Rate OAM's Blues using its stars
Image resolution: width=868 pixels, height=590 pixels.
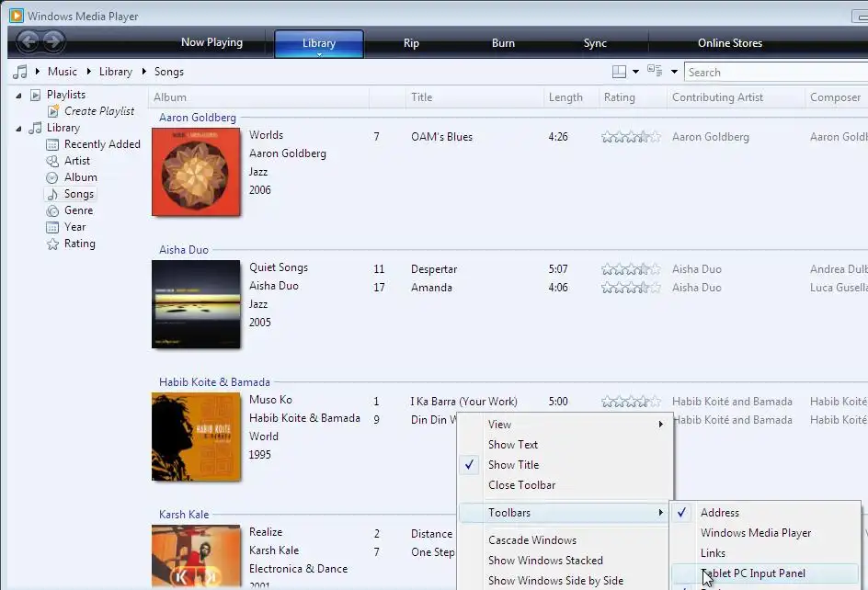pos(631,137)
